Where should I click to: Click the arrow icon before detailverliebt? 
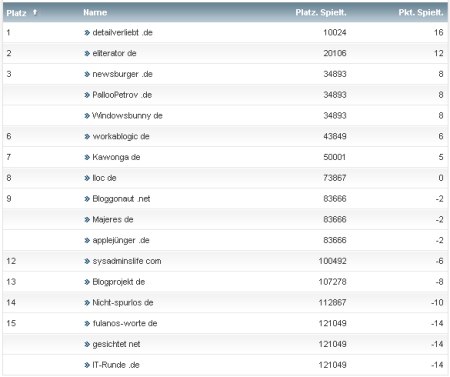[x=87, y=33]
